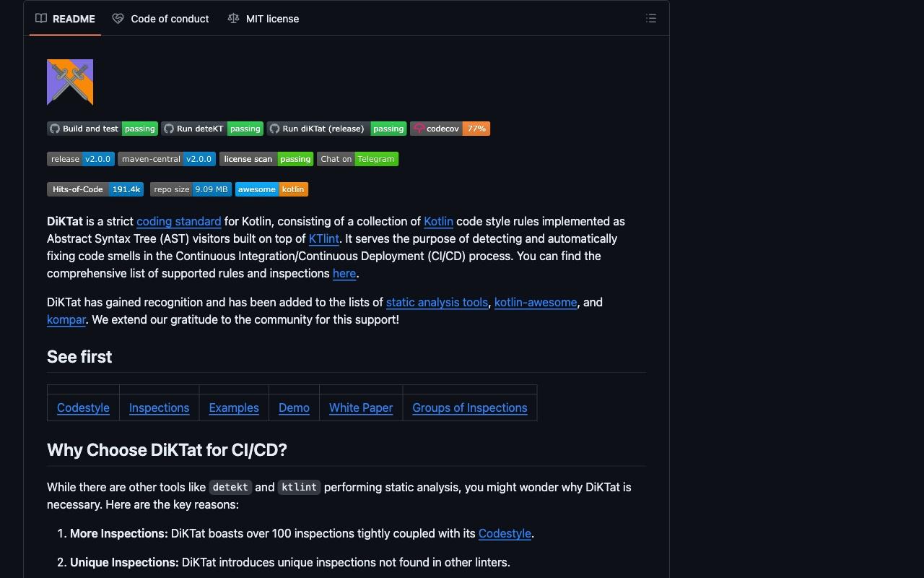The height and width of the screenshot is (578, 924).
Task: Click the license scan passing badge
Action: pyautogui.click(x=266, y=159)
